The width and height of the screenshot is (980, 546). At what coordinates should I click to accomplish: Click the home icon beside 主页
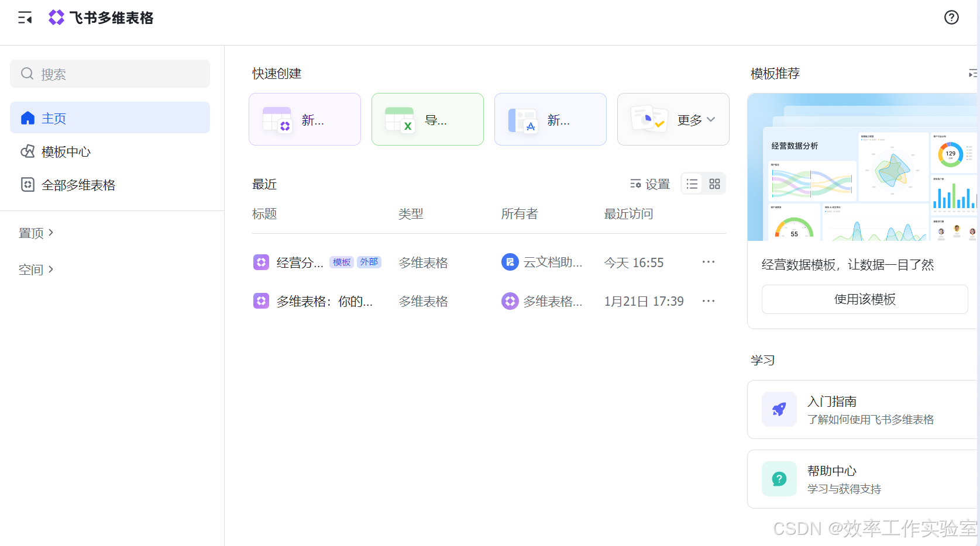pos(27,118)
